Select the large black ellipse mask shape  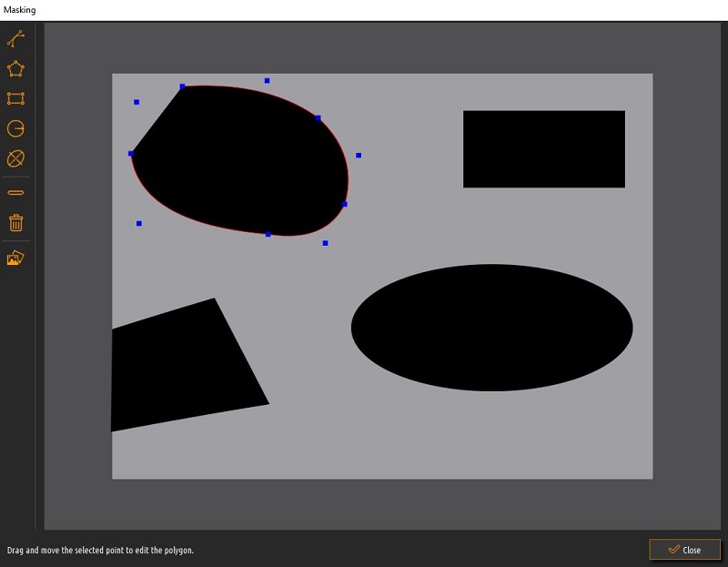pos(491,328)
